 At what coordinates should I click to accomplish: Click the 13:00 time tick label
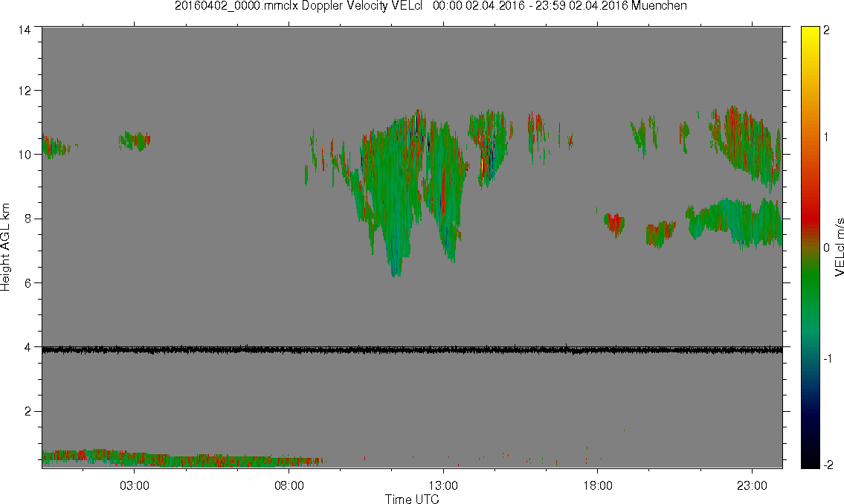[x=443, y=485]
